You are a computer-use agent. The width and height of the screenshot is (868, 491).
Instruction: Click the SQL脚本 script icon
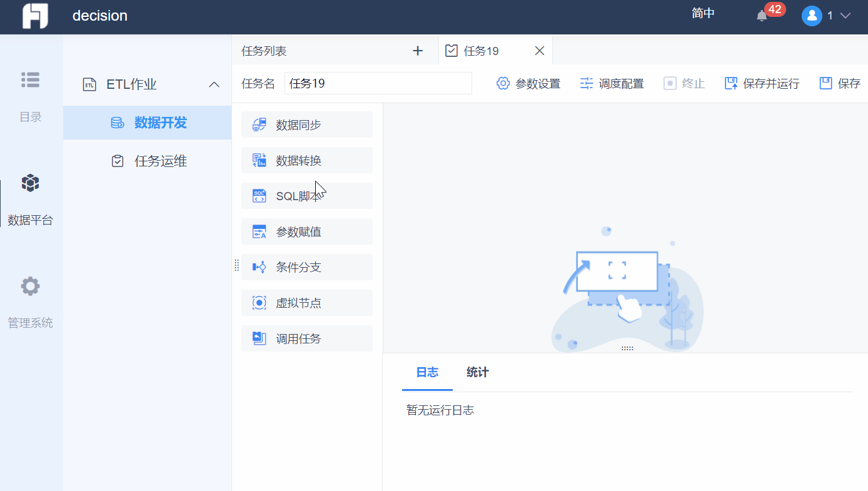point(259,196)
